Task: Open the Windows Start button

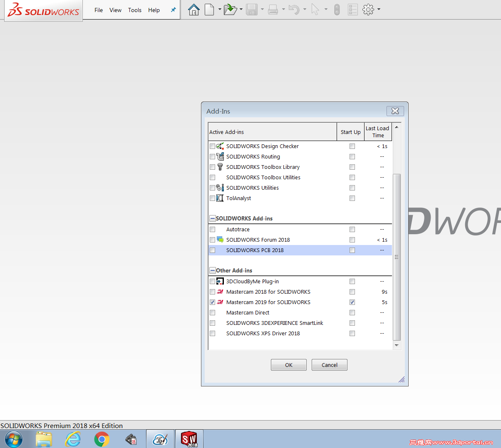Action: [14, 439]
